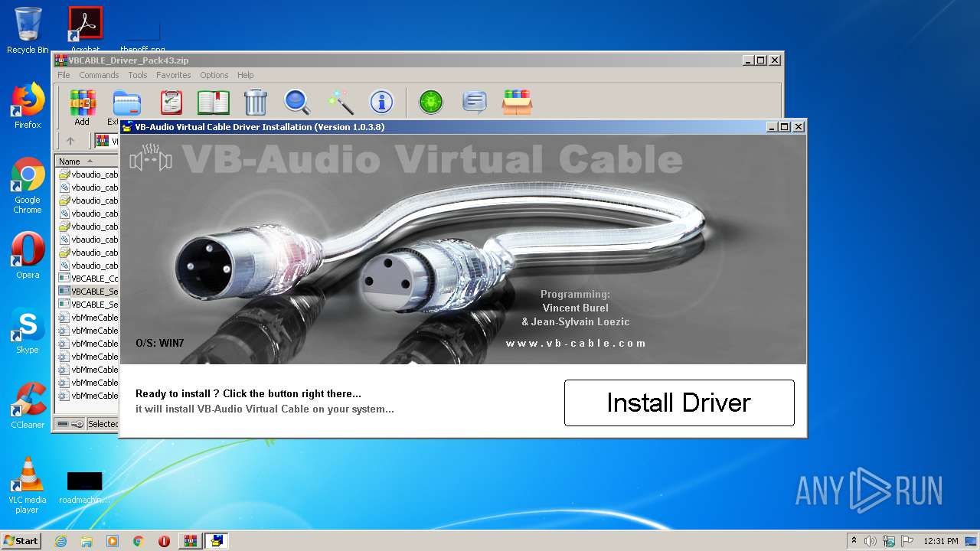This screenshot has width=980, height=551.
Task: Click the Action Center flag tray icon
Action: pyautogui.click(x=906, y=541)
